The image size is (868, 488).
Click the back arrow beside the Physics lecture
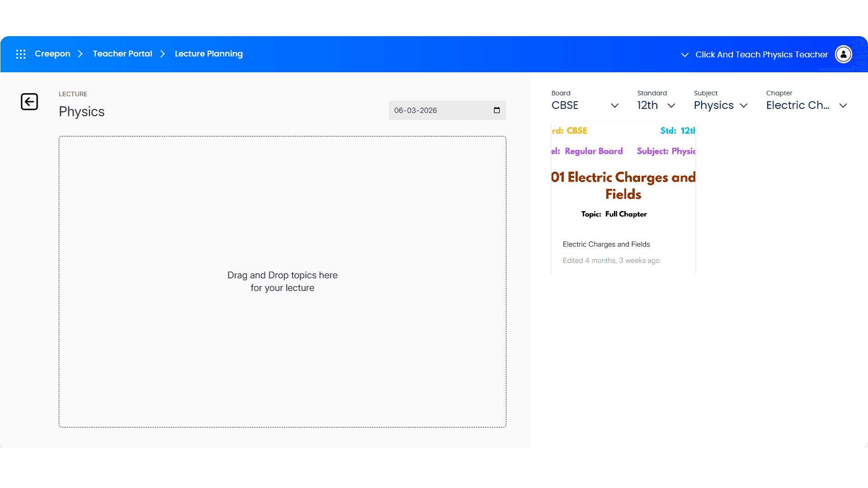click(x=29, y=102)
